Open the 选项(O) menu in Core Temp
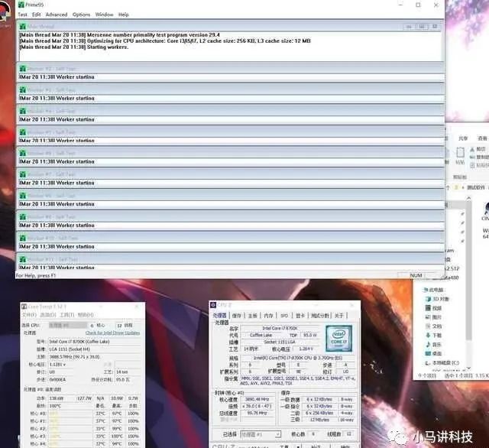Viewport: 489px width, 448px height. coord(48,315)
